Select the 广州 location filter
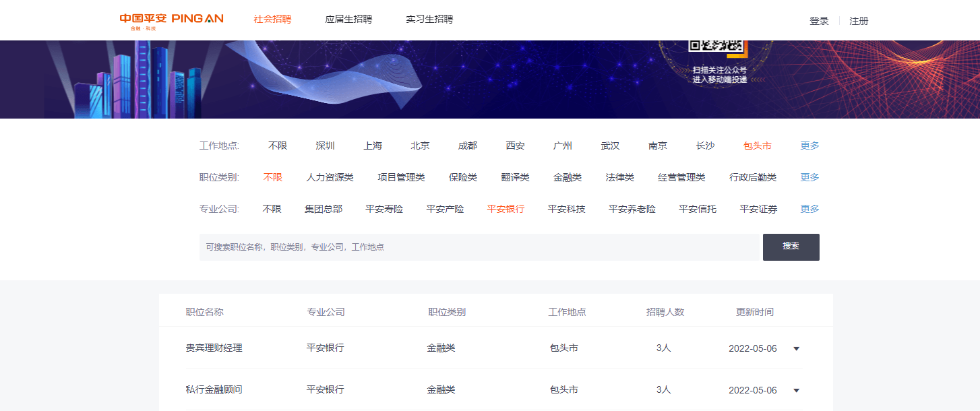 pyautogui.click(x=563, y=146)
